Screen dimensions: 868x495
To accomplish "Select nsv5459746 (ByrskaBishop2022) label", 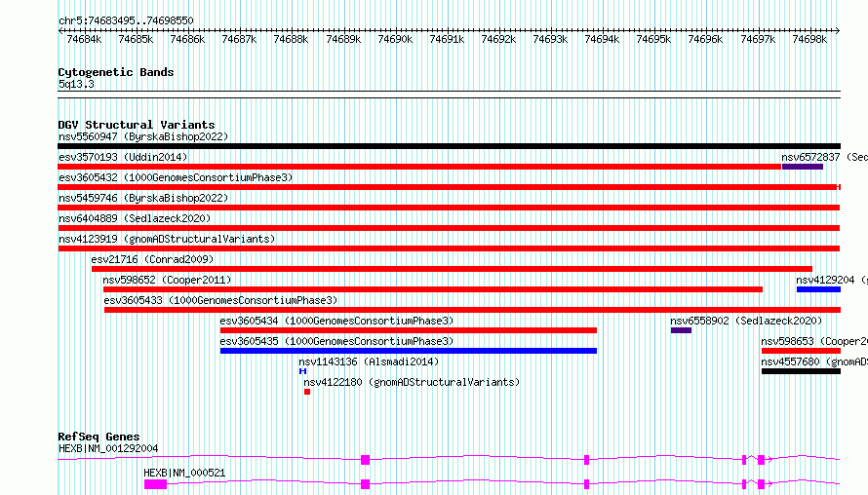I will click(x=143, y=198).
